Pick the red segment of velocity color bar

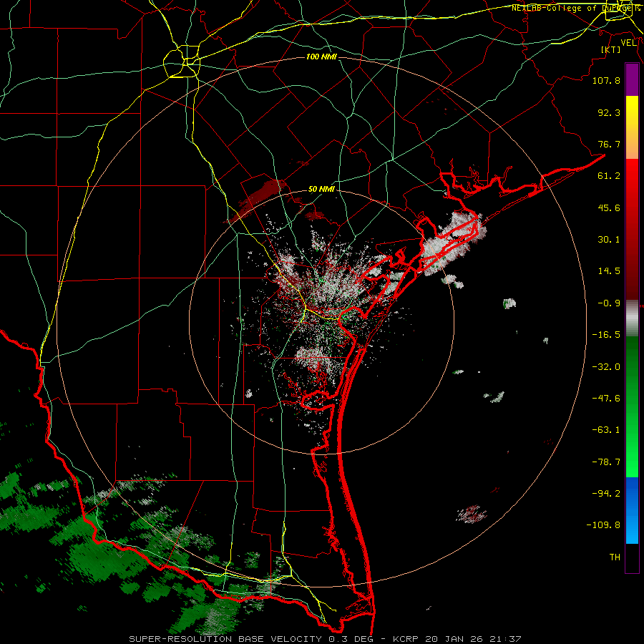tap(632, 229)
